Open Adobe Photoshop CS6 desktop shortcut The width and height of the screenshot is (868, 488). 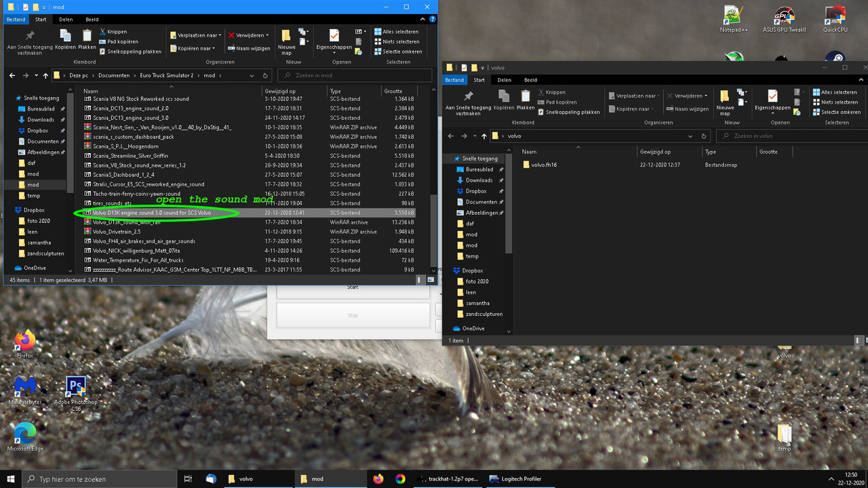click(x=76, y=394)
